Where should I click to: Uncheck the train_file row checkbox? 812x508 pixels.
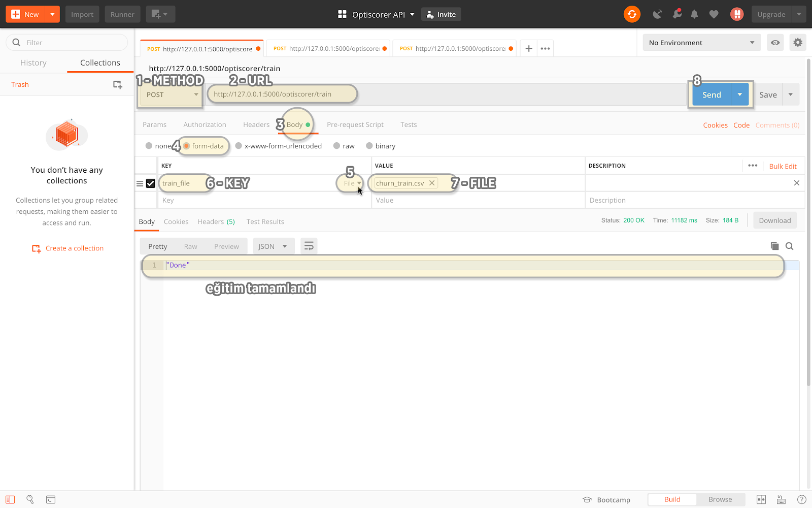tap(151, 183)
